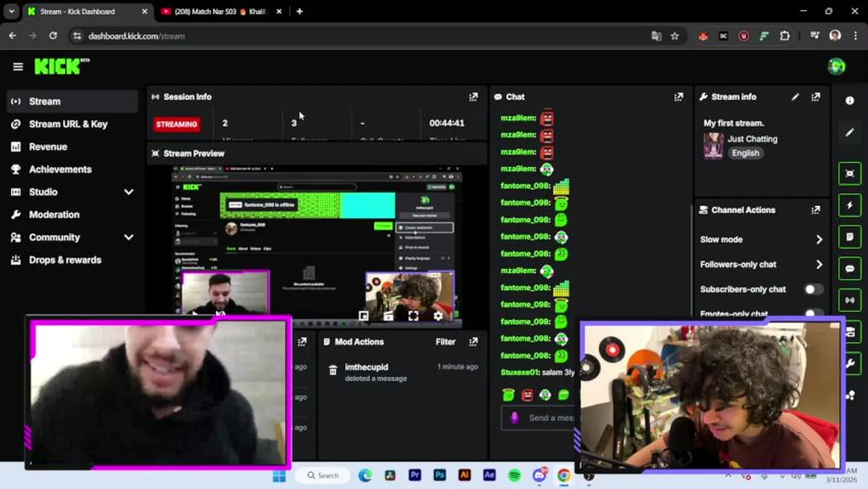The height and width of the screenshot is (489, 868).
Task: Click the STREAMING status badge
Action: point(177,124)
